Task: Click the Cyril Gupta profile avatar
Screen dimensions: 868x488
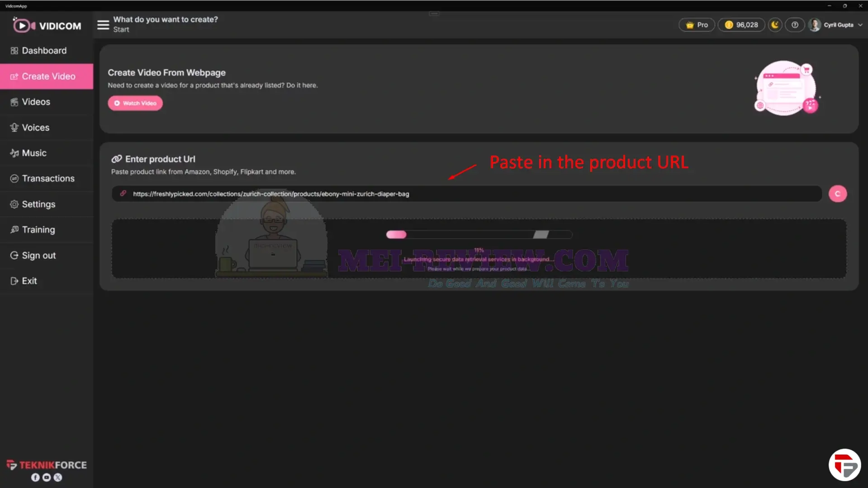Action: coord(815,25)
